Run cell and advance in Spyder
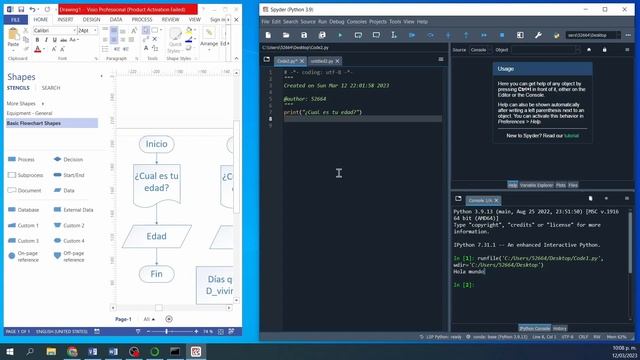The height and width of the screenshot is (360, 640). click(x=376, y=36)
